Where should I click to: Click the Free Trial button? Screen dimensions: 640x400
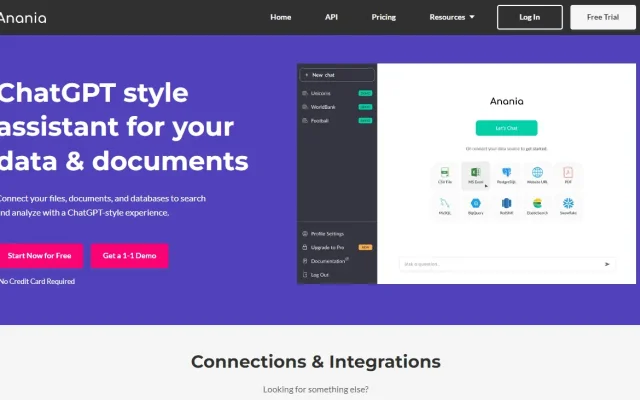click(603, 17)
